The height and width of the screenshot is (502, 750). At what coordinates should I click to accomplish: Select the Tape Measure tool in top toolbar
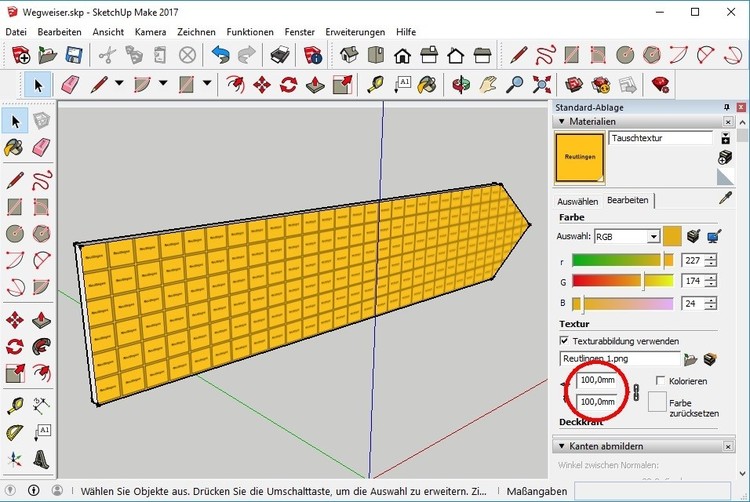click(376, 85)
